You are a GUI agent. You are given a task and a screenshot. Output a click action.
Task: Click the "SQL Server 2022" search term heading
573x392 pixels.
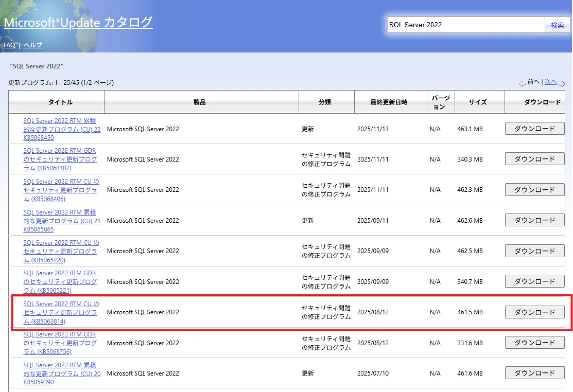pyautogui.click(x=37, y=66)
